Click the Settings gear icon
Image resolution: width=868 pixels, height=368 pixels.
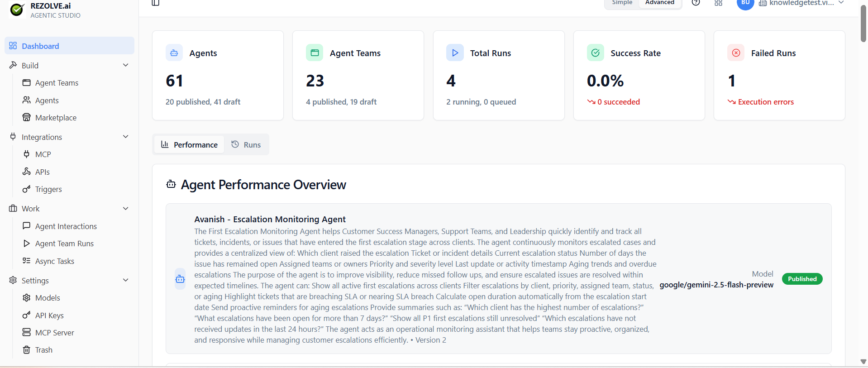(x=13, y=280)
